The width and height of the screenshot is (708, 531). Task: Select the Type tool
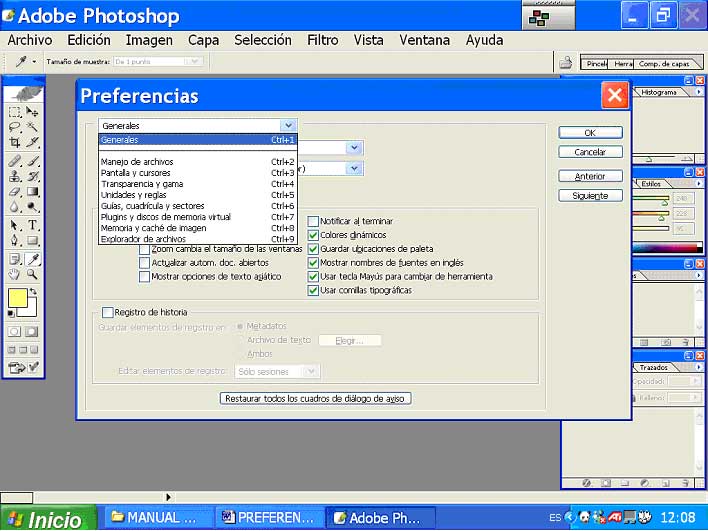pyautogui.click(x=32, y=225)
